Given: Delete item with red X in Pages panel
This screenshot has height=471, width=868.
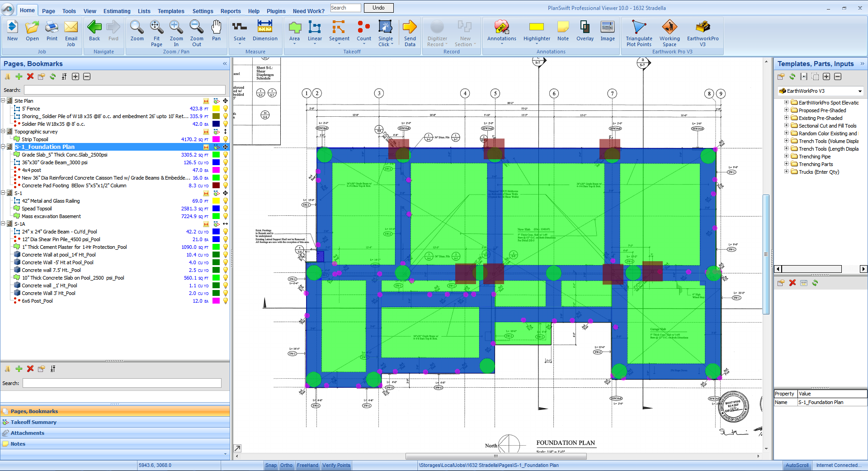Looking at the screenshot, I should (30, 76).
